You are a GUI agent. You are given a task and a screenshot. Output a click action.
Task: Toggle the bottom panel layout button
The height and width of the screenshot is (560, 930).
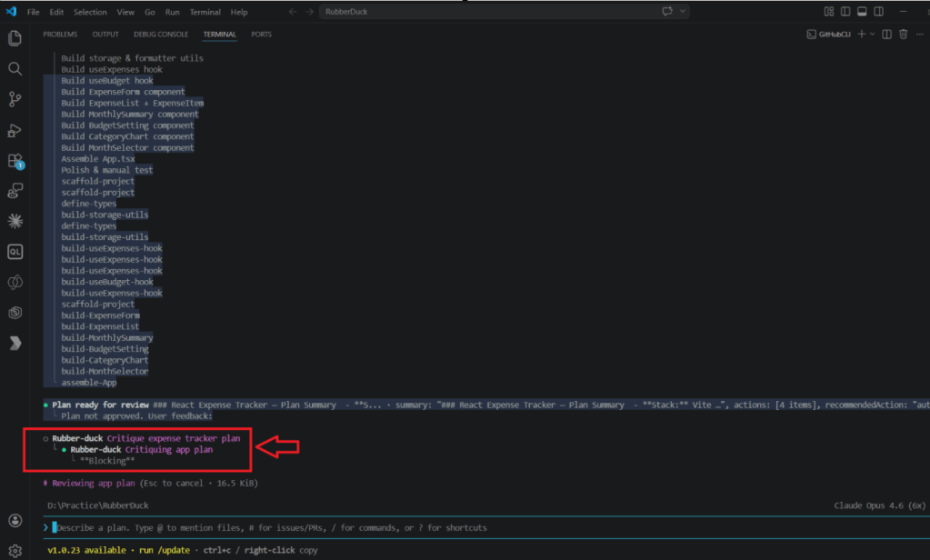click(863, 12)
